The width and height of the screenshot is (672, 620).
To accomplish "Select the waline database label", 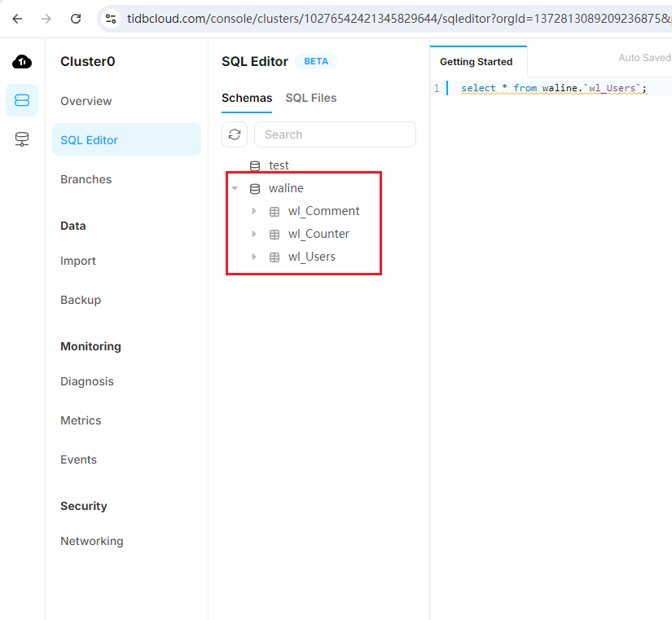I will click(286, 189).
